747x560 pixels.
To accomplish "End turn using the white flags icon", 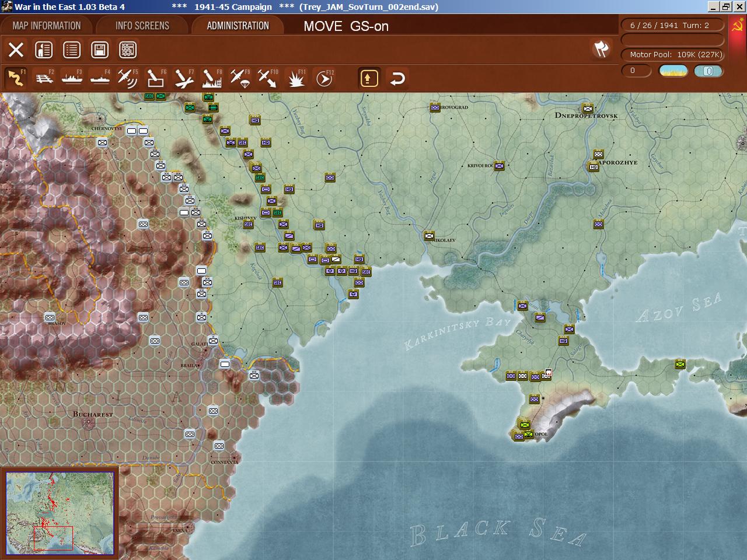I will click(601, 49).
